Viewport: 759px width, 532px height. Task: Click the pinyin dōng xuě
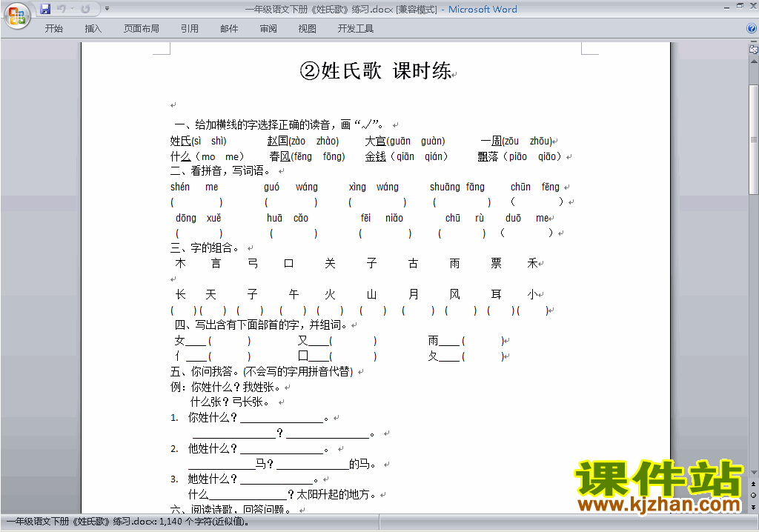coord(198,218)
